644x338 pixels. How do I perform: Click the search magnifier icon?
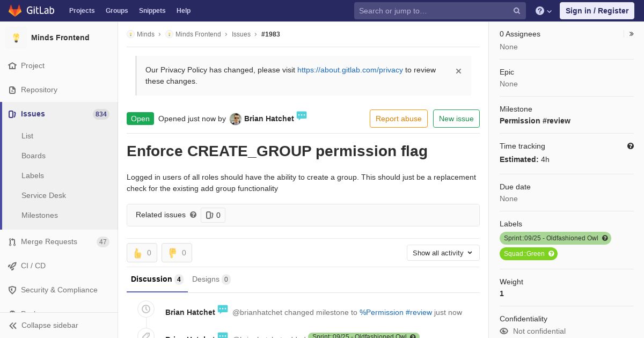[517, 11]
